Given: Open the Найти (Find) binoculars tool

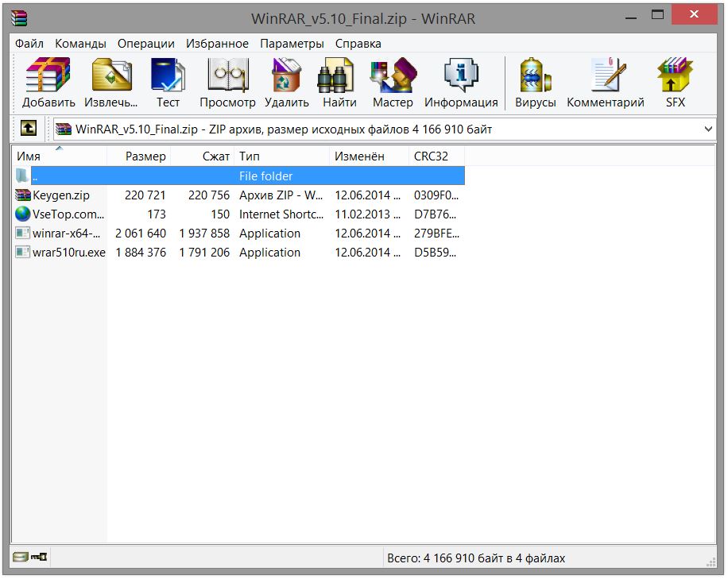Looking at the screenshot, I should pos(335,75).
